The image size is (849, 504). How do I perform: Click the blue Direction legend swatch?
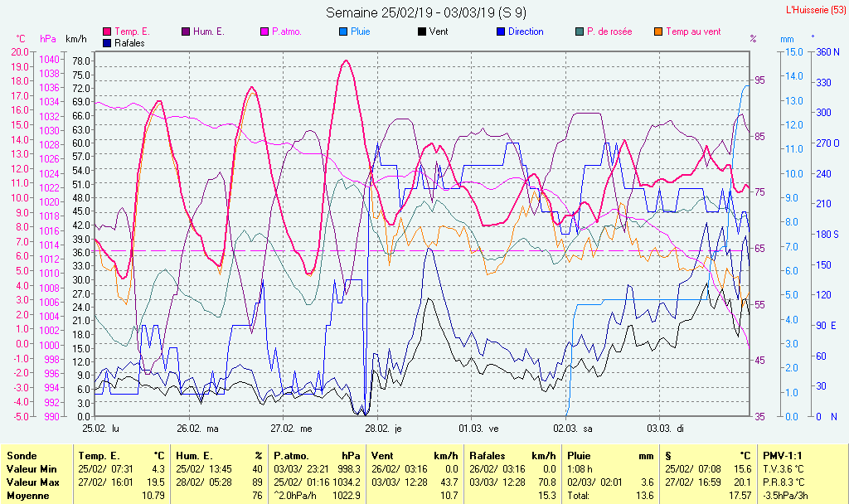click(501, 31)
